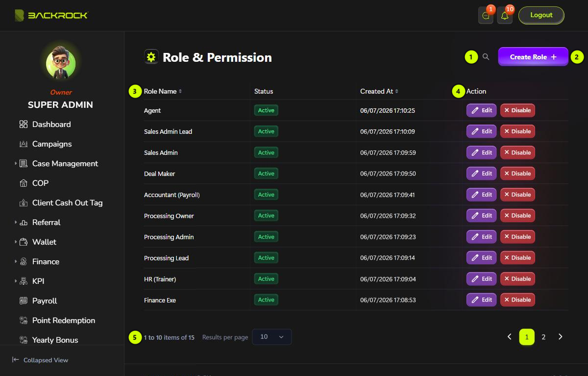Click the search magnifier icon
The height and width of the screenshot is (376, 588).
486,57
